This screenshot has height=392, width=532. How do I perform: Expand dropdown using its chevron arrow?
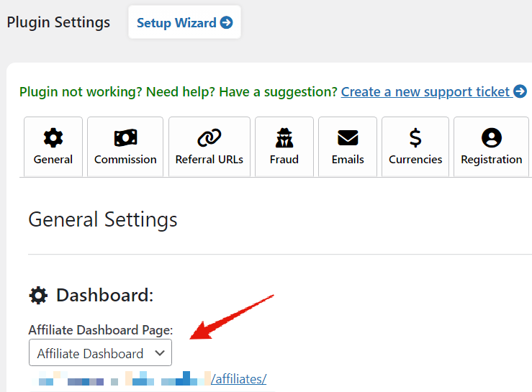pos(160,353)
